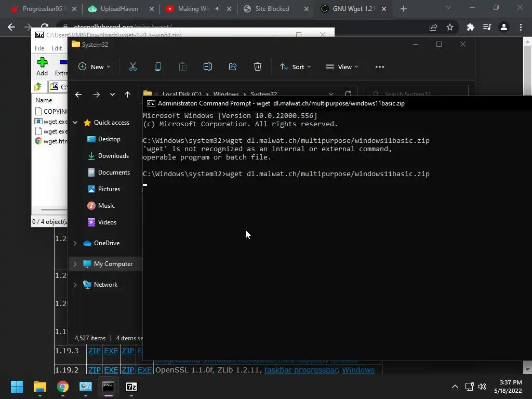532x399 pixels.
Task: Mute the Making Win tab audio icon
Action: tap(218, 9)
